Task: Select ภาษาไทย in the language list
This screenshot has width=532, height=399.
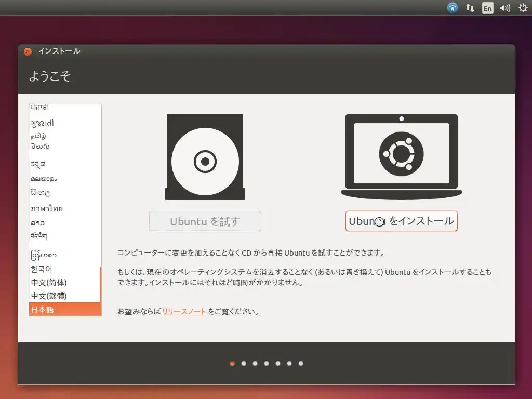Action: [x=64, y=209]
